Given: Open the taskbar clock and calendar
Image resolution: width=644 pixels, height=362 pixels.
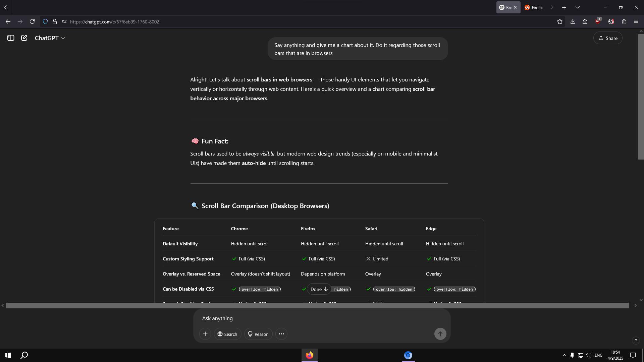Looking at the screenshot, I should pos(615,355).
